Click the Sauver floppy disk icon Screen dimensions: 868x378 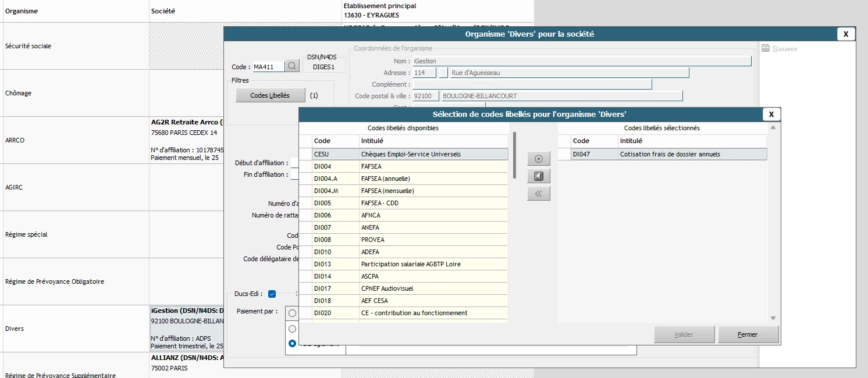tap(766, 49)
